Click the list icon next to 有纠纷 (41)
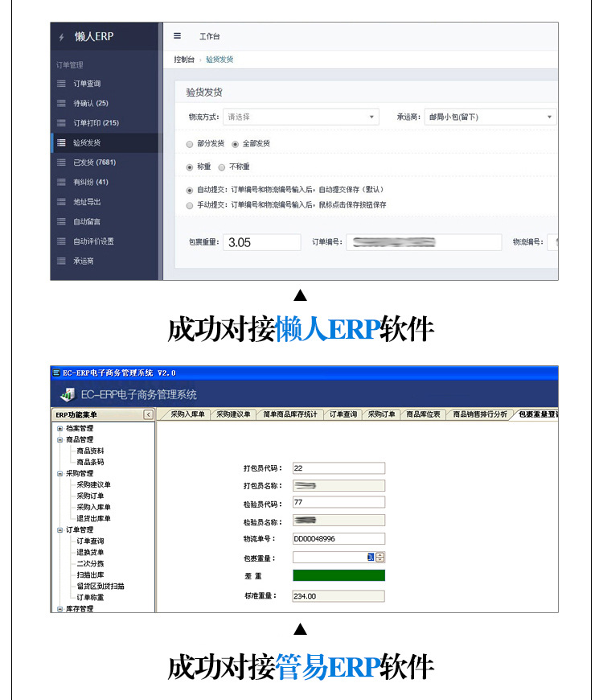Image resolution: width=603 pixels, height=700 pixels. click(x=61, y=182)
